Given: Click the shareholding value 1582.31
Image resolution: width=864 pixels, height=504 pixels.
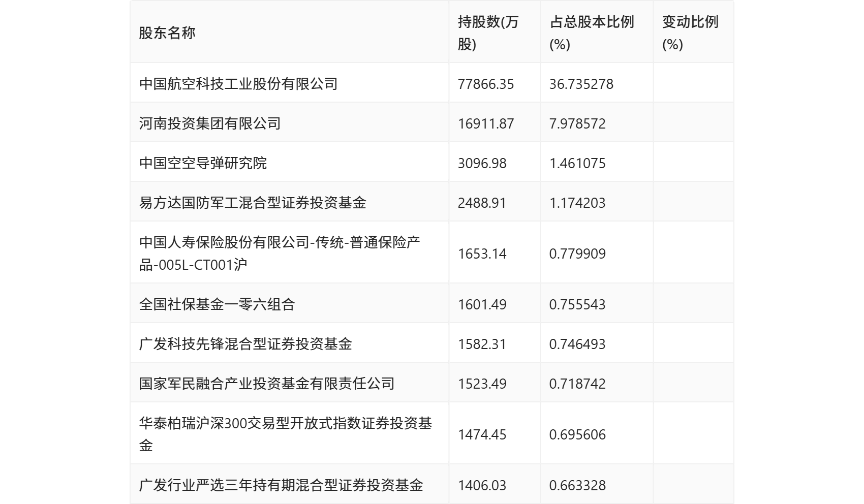Looking at the screenshot, I should tap(482, 344).
